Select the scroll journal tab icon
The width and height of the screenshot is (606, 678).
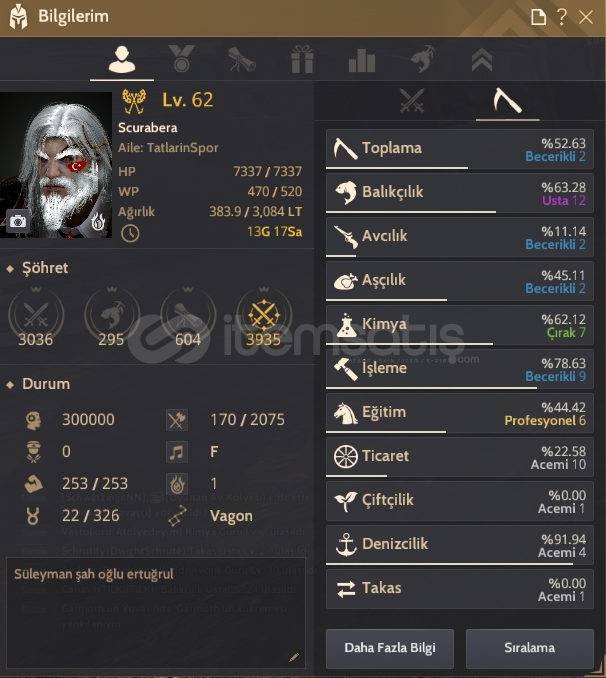click(x=242, y=59)
